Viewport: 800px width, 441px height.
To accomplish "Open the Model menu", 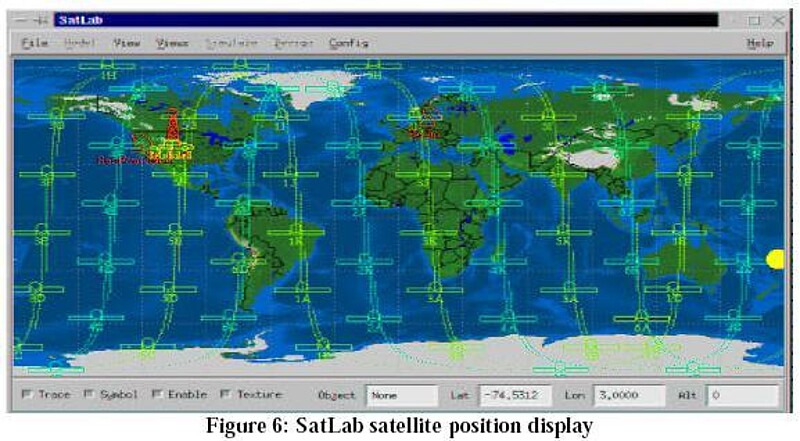I will tap(80, 43).
